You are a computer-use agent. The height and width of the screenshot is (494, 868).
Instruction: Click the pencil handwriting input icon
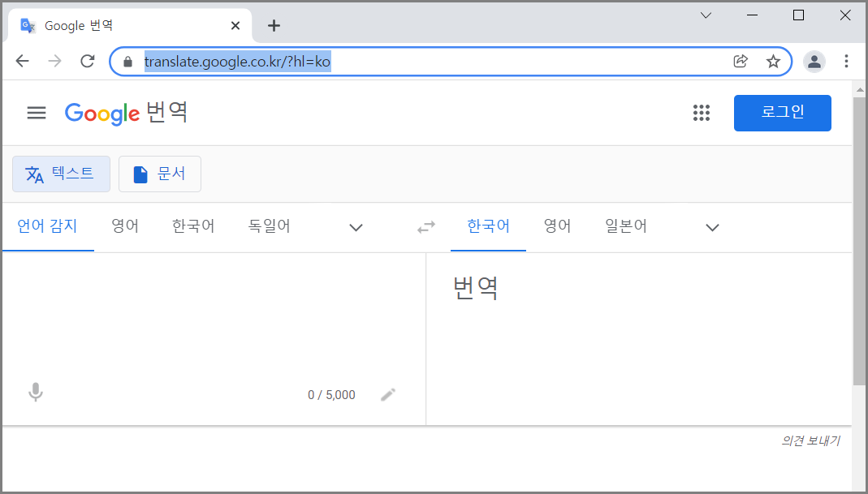tap(388, 394)
